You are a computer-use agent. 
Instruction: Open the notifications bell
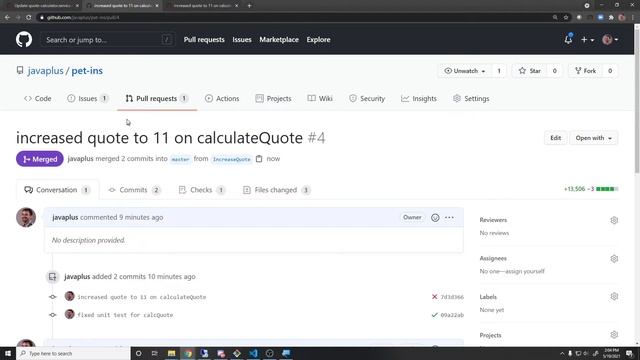click(568, 40)
